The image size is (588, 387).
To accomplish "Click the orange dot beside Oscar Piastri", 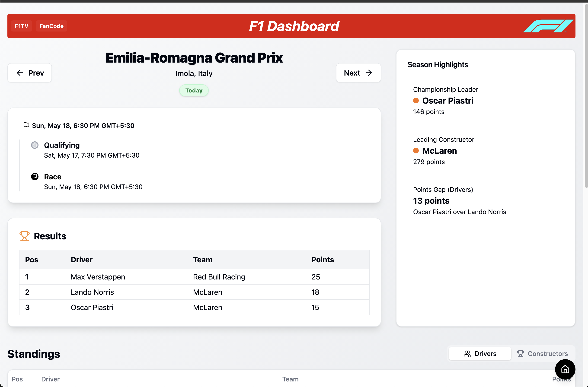I will (x=416, y=101).
